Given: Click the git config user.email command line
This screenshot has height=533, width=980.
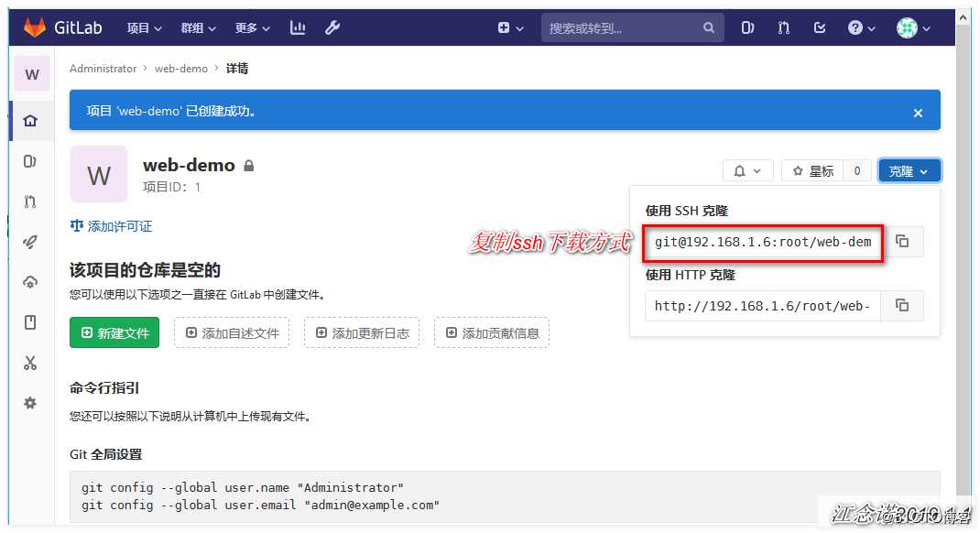Looking at the screenshot, I should click(x=260, y=505).
